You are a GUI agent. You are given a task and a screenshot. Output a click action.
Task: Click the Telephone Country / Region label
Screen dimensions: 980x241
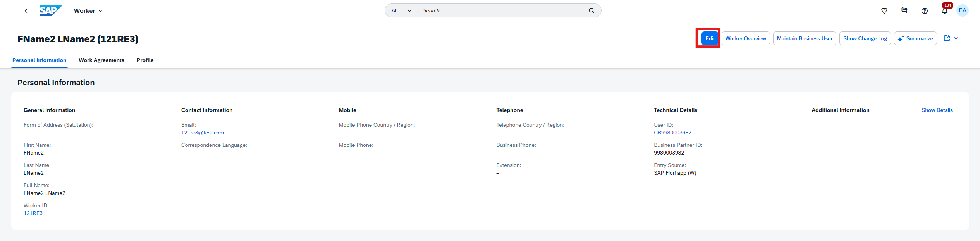coord(530,125)
